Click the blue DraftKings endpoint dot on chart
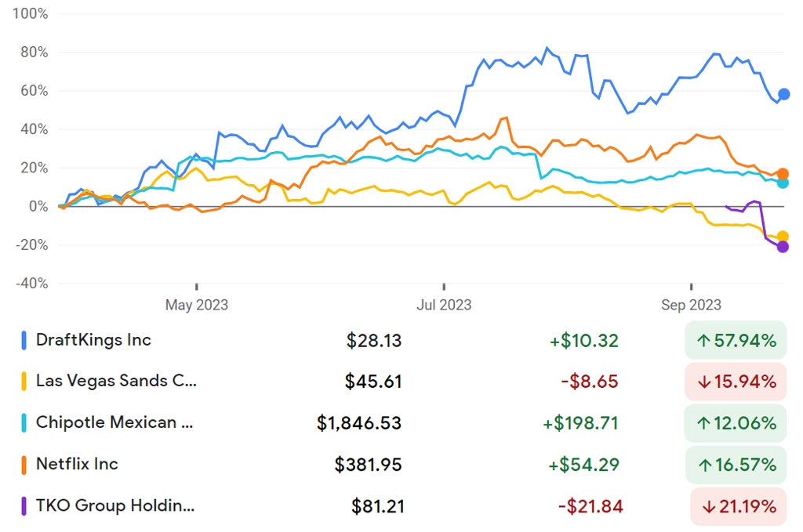The image size is (803, 532). (783, 94)
